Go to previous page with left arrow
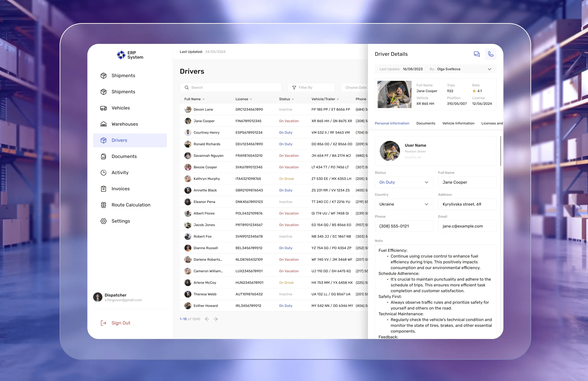 point(207,319)
